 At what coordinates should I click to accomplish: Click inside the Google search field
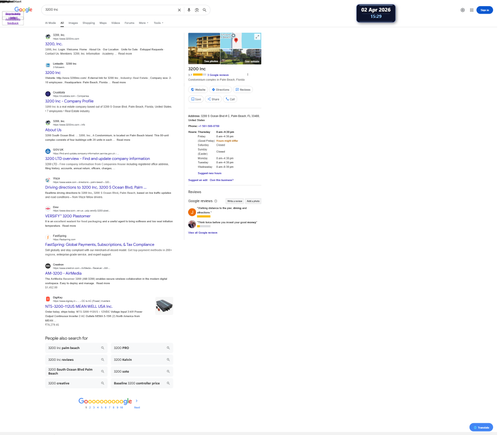(110, 10)
